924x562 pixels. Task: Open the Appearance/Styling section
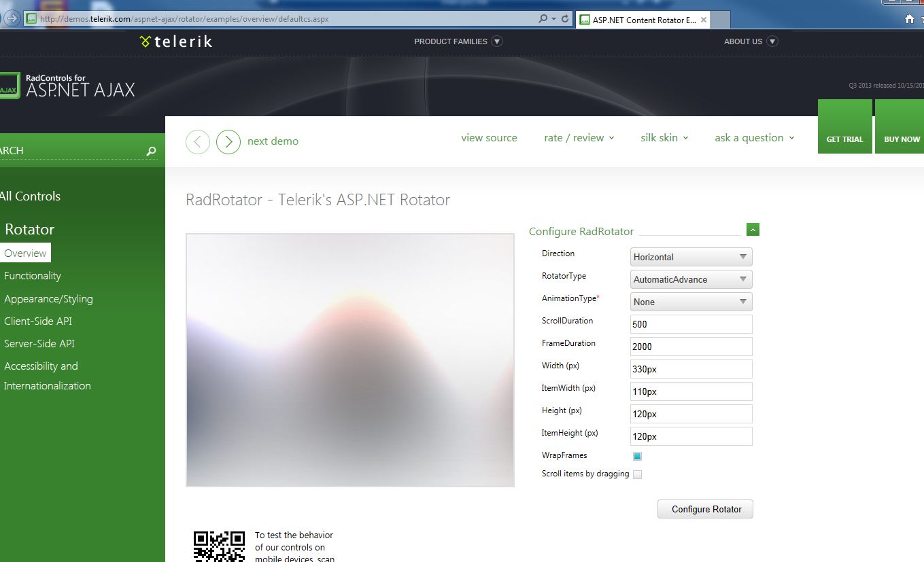pos(48,299)
